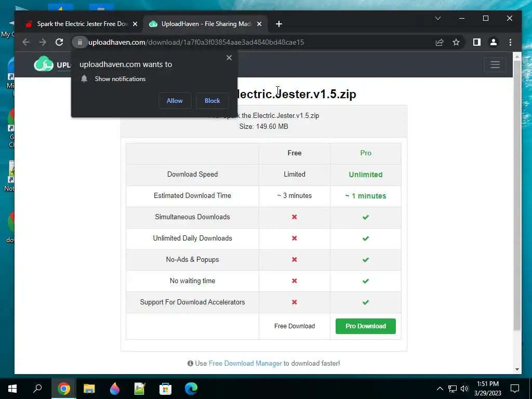Click the 'Size: 149.60 MB' text
The image size is (532, 399).
(x=263, y=127)
